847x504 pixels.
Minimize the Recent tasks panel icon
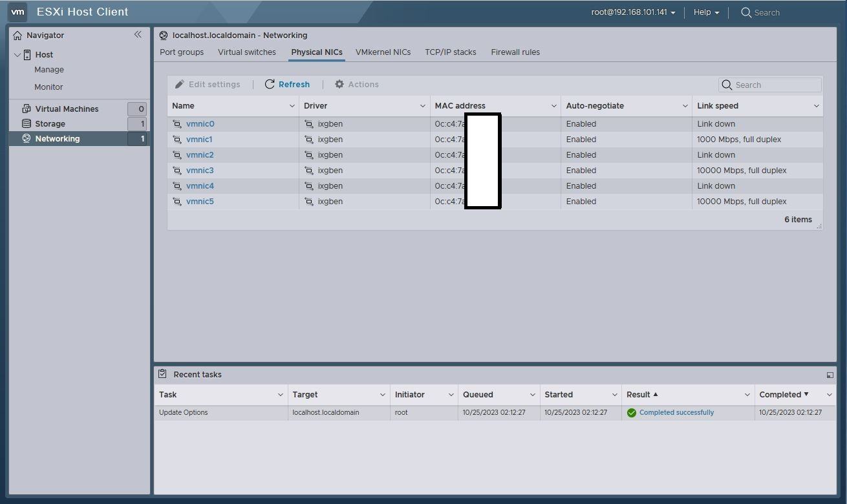[830, 375]
